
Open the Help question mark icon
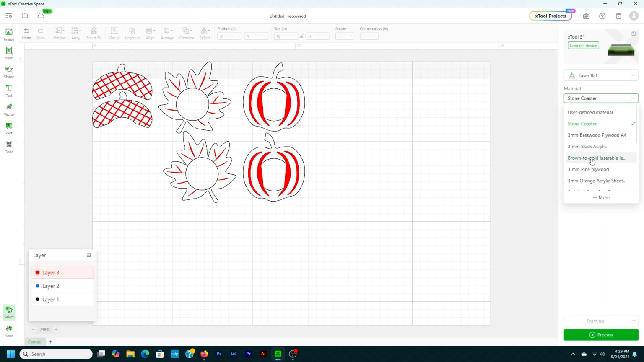pos(602,16)
